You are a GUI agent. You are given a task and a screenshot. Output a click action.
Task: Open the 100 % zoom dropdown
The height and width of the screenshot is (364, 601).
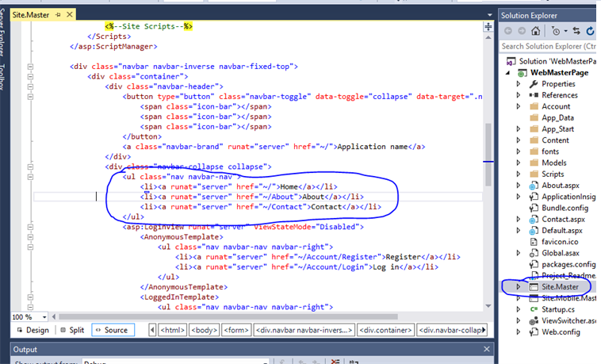(44, 317)
